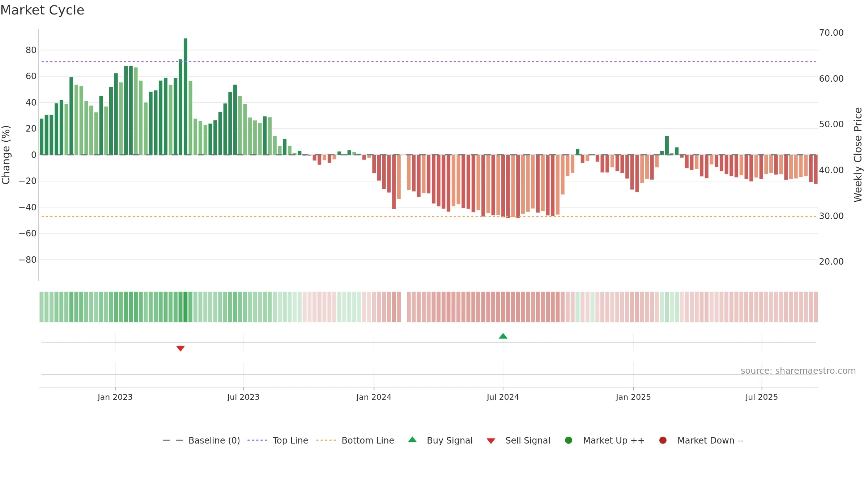Image resolution: width=868 pixels, height=488 pixels.
Task: Click the Weekly Close Price axis title
Action: [858, 155]
